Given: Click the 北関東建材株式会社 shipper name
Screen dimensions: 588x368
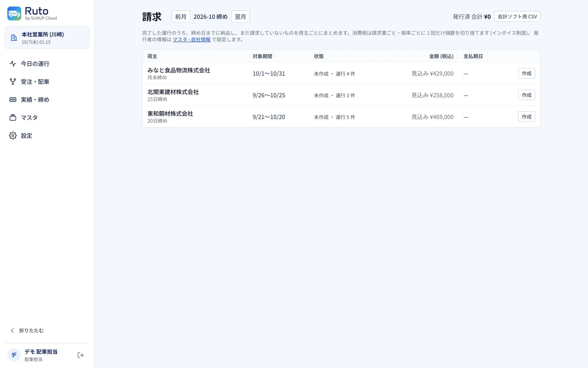Looking at the screenshot, I should pos(173,92).
